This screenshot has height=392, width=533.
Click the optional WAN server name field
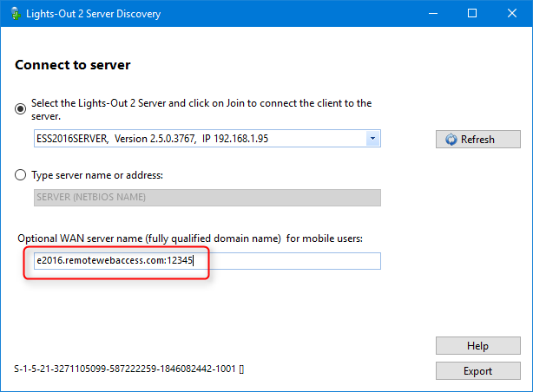207,261
